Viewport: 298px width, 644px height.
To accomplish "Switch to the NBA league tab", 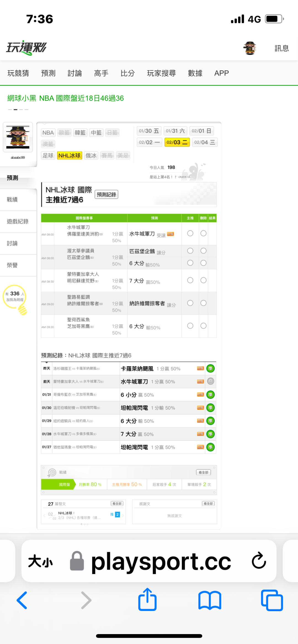I will [x=48, y=133].
